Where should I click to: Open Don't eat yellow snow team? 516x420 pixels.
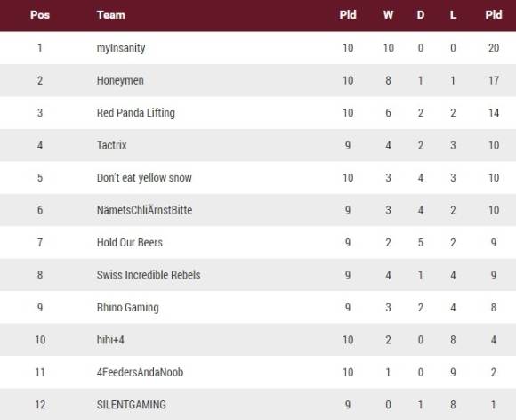(144, 178)
